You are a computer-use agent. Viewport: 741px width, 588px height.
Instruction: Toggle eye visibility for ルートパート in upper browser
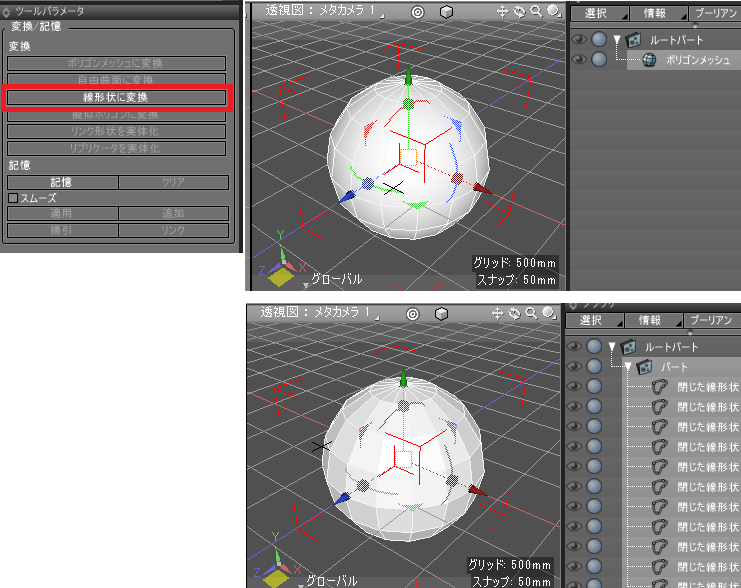579,39
